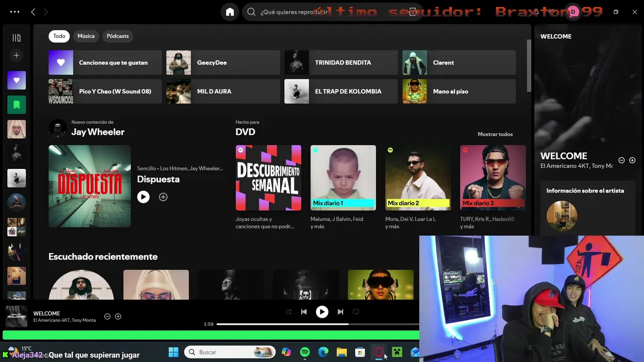Click 'Mostrar todos' link
The height and width of the screenshot is (362, 644).
tap(495, 134)
